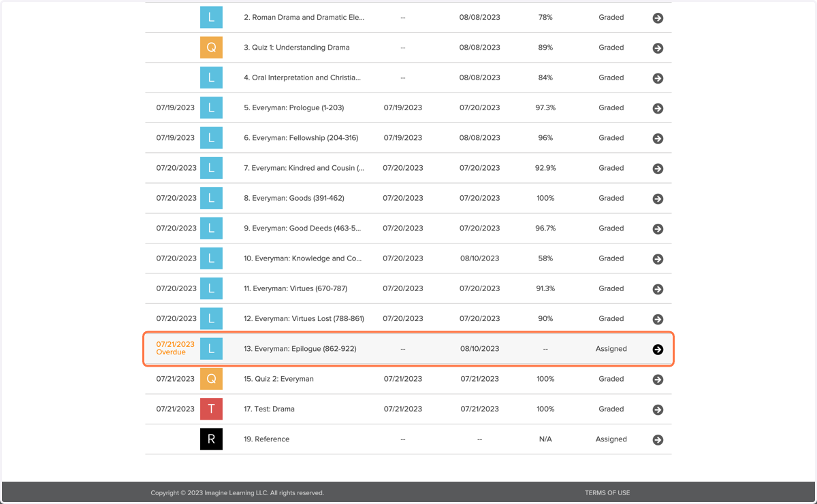This screenshot has height=504, width=817.
Task: Click the black R icon for Reference
Action: click(211, 439)
